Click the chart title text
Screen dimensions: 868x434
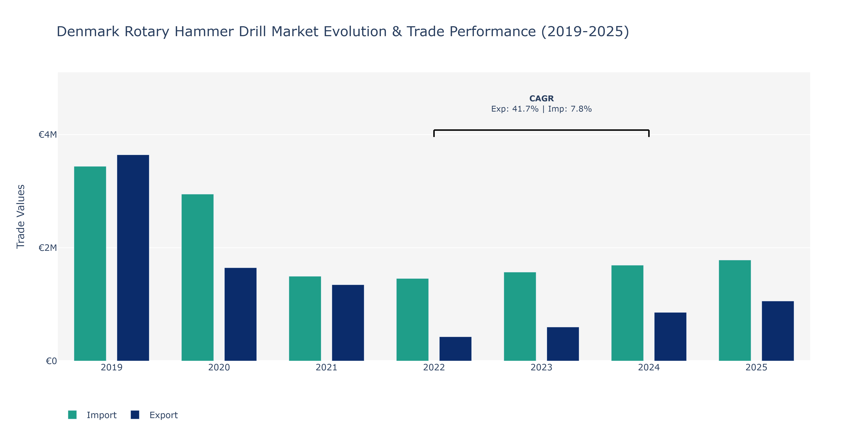[343, 32]
